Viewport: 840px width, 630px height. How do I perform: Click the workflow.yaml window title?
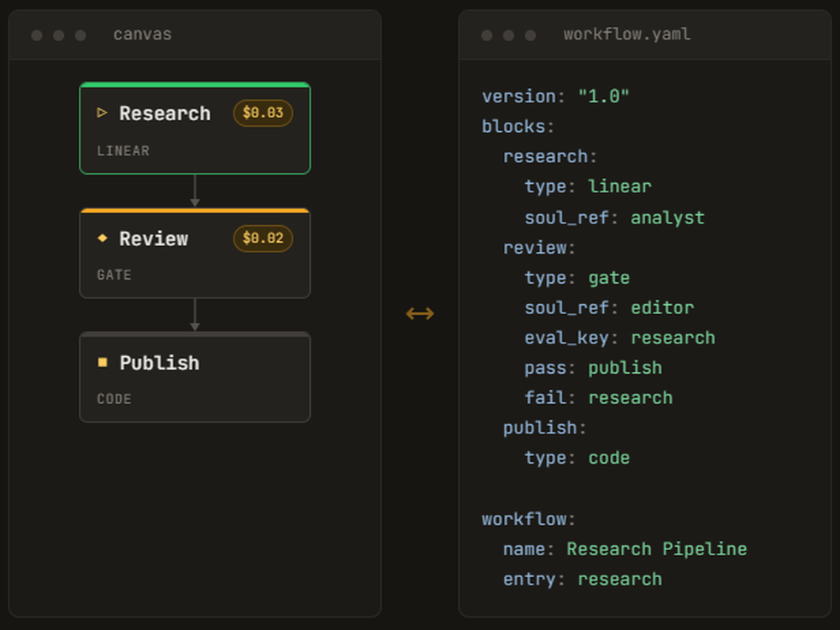[x=627, y=34]
